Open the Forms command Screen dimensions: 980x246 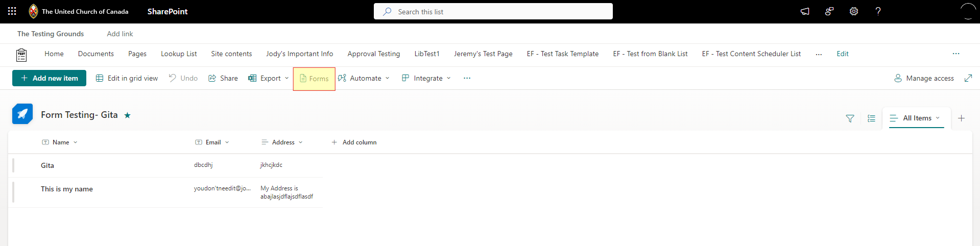314,79
